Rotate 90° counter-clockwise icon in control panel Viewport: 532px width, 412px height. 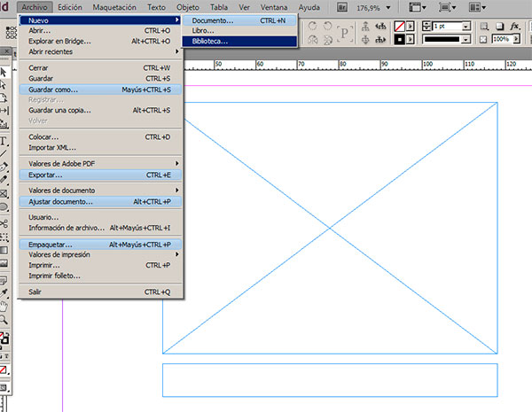[x=327, y=26]
